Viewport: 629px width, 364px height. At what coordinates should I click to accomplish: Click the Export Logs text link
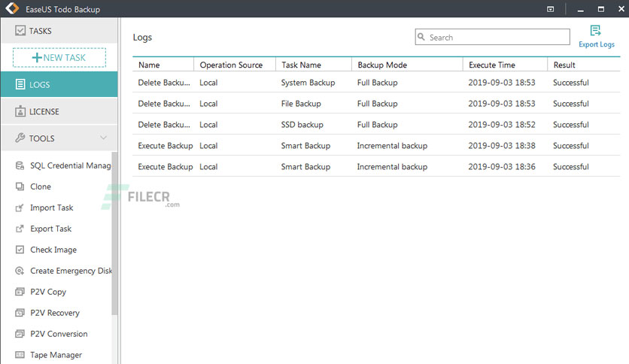click(597, 44)
